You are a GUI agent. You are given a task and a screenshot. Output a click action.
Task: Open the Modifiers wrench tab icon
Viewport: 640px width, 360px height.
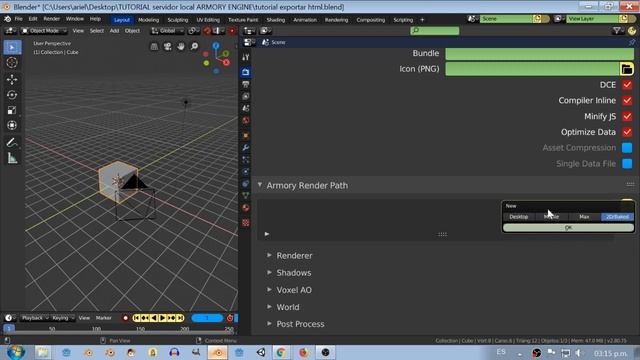click(246, 148)
